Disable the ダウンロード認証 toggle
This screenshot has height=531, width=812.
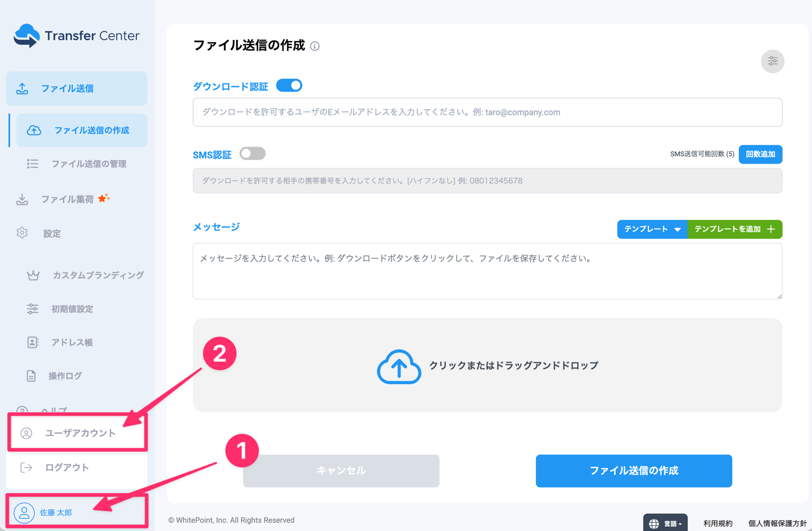point(289,85)
